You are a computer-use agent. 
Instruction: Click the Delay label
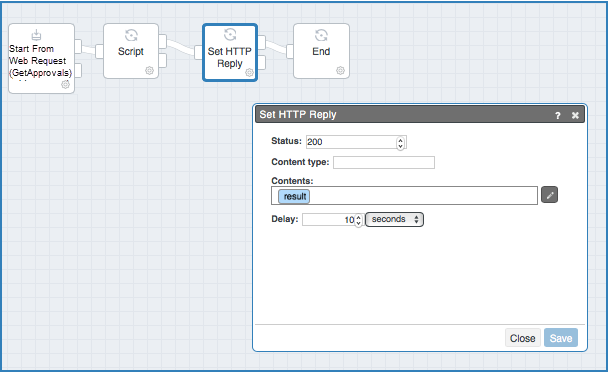pos(285,219)
